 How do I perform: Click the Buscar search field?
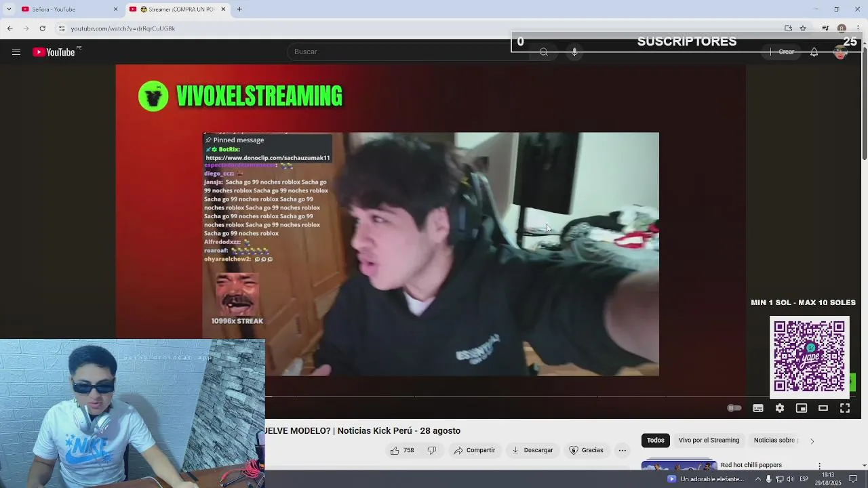coord(407,52)
